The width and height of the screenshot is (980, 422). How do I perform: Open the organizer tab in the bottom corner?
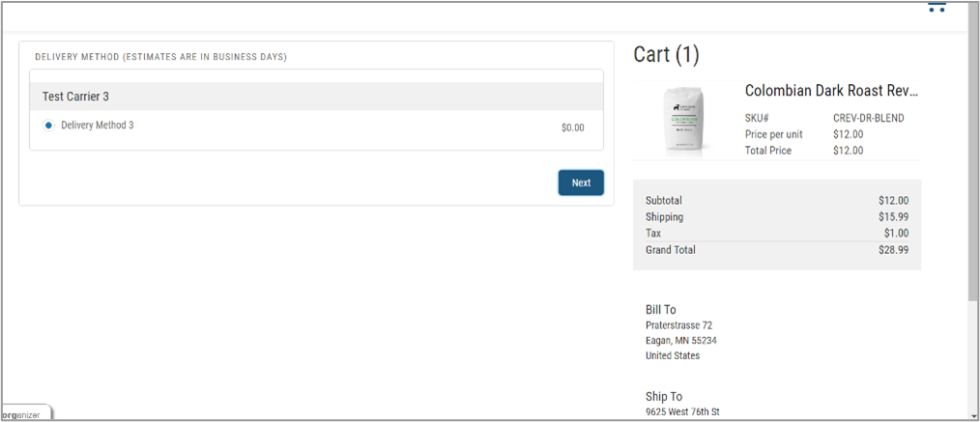25,414
